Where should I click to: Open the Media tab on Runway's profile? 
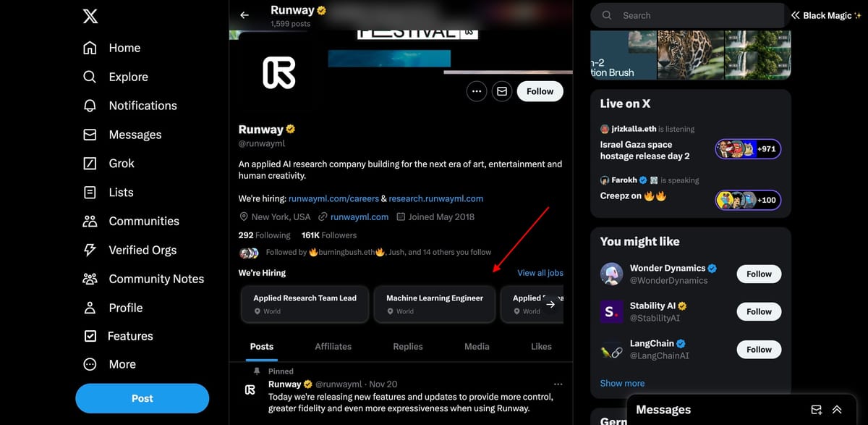tap(476, 346)
